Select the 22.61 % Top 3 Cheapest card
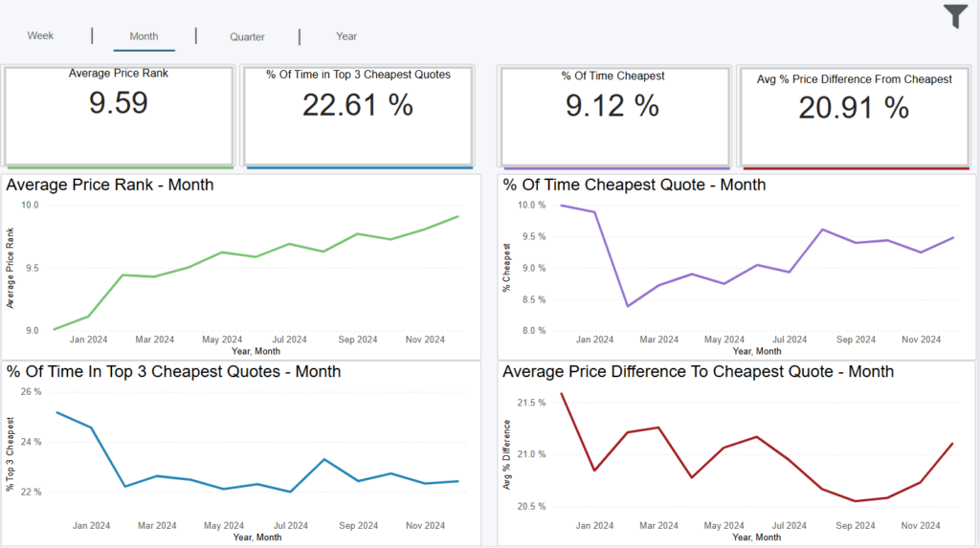The width and height of the screenshot is (980, 548). 358,115
